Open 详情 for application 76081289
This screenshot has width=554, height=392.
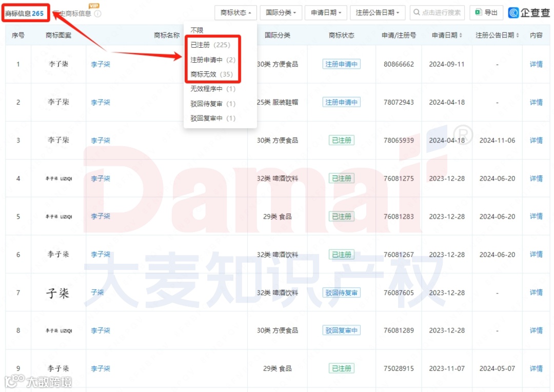(536, 330)
